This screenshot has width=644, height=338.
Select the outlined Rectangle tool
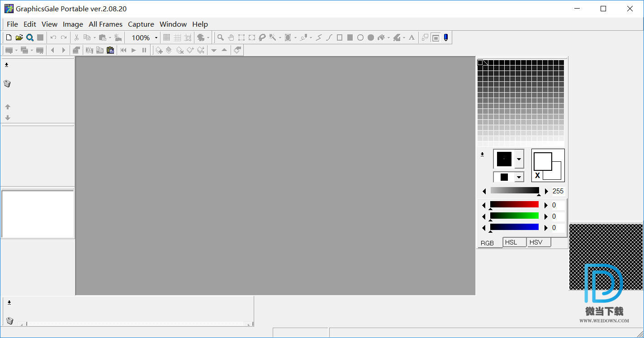coord(340,38)
